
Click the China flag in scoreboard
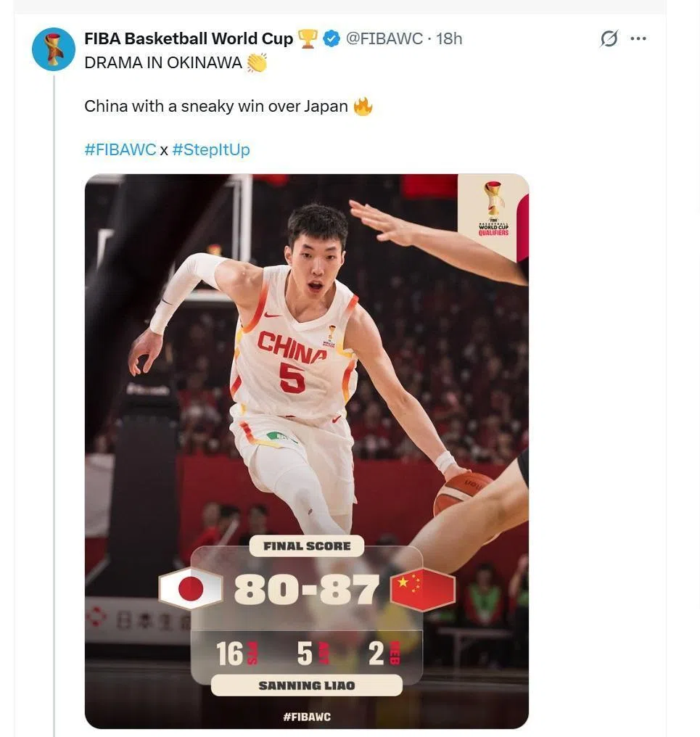[x=423, y=588]
